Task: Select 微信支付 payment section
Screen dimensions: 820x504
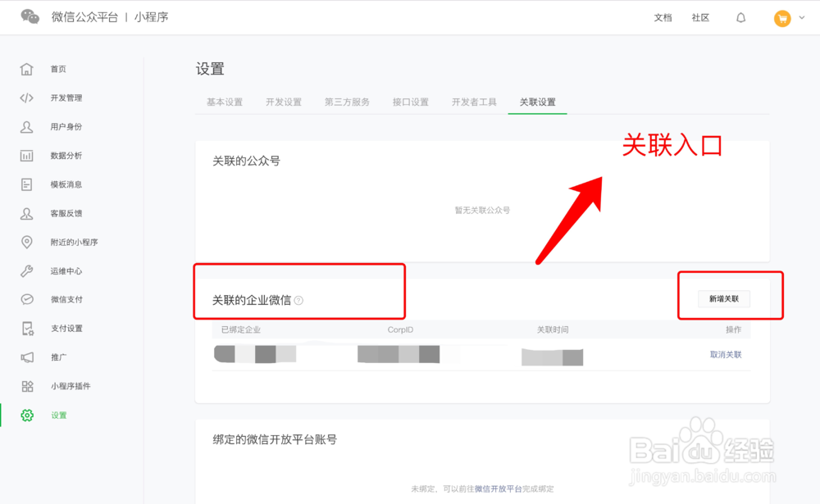Action: [x=65, y=299]
